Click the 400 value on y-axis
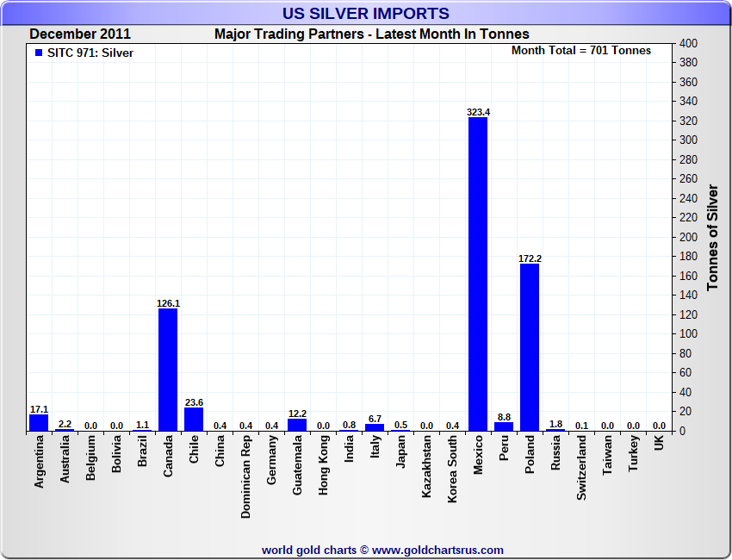The height and width of the screenshot is (560, 732). (688, 43)
